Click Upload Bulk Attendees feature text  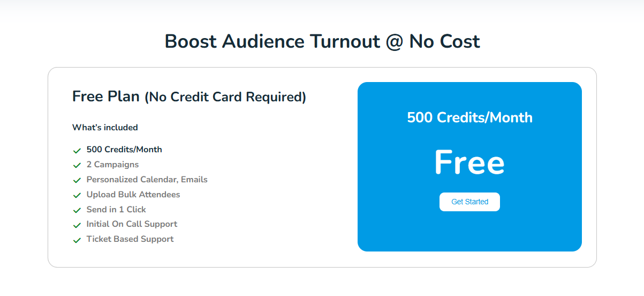tap(133, 195)
